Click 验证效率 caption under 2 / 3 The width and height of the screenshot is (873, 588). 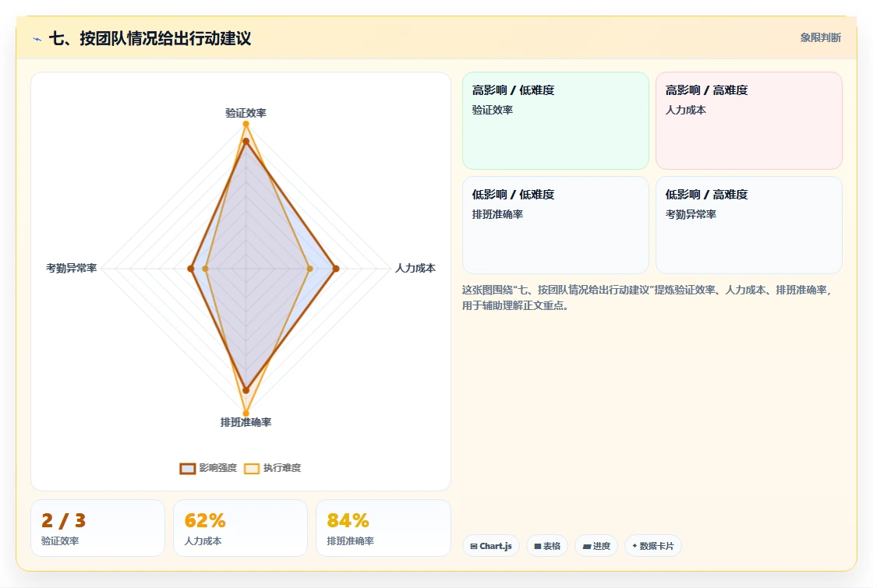60,540
